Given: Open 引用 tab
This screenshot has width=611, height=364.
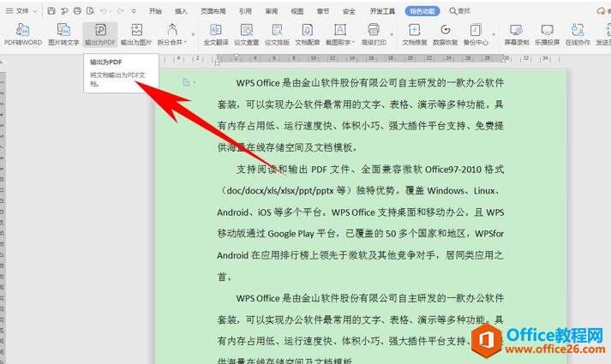Looking at the screenshot, I should pos(245,11).
